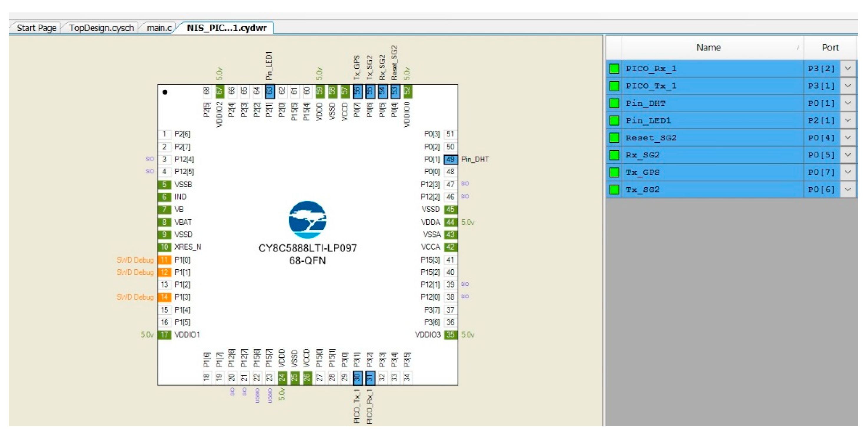Viewport: 868px width, 434px height.
Task: Open port dropdown for PICO_Tx_1 row
Action: click(848, 86)
